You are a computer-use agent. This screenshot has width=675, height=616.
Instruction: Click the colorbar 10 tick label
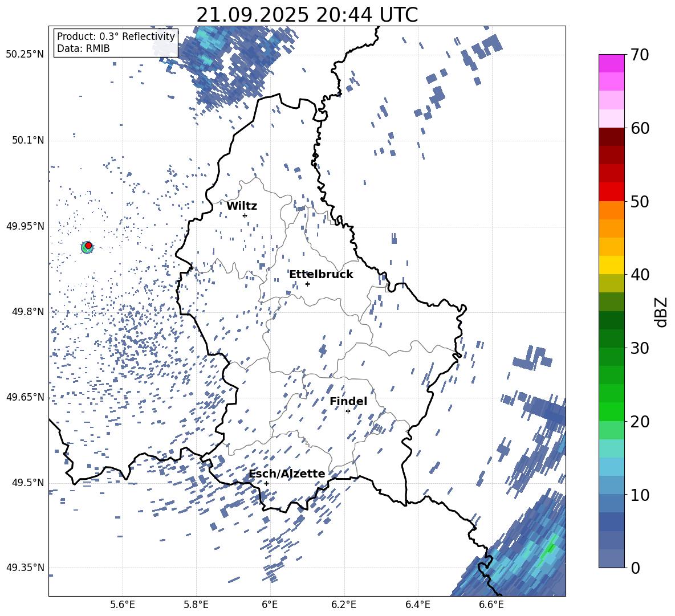[640, 495]
